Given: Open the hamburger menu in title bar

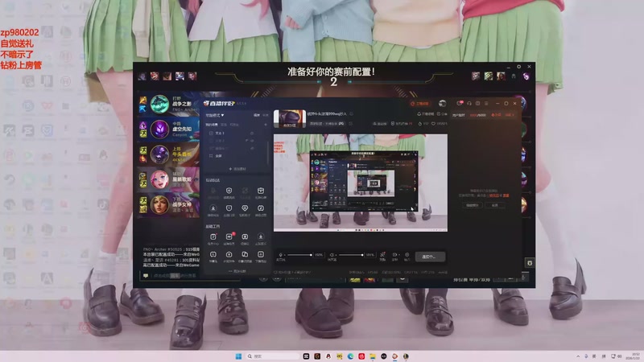Looking at the screenshot, I should pos(486,104).
